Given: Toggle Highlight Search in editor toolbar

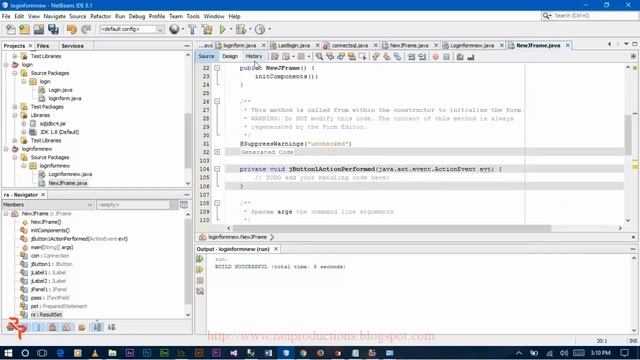Looking at the screenshot, I should pos(352,57).
